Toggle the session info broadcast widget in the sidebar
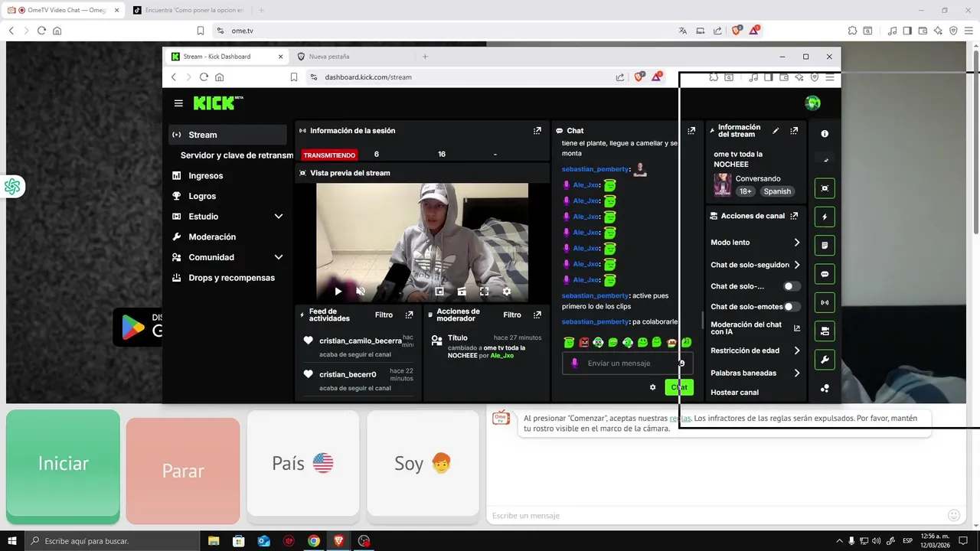The width and height of the screenshot is (980, 551). (825, 302)
